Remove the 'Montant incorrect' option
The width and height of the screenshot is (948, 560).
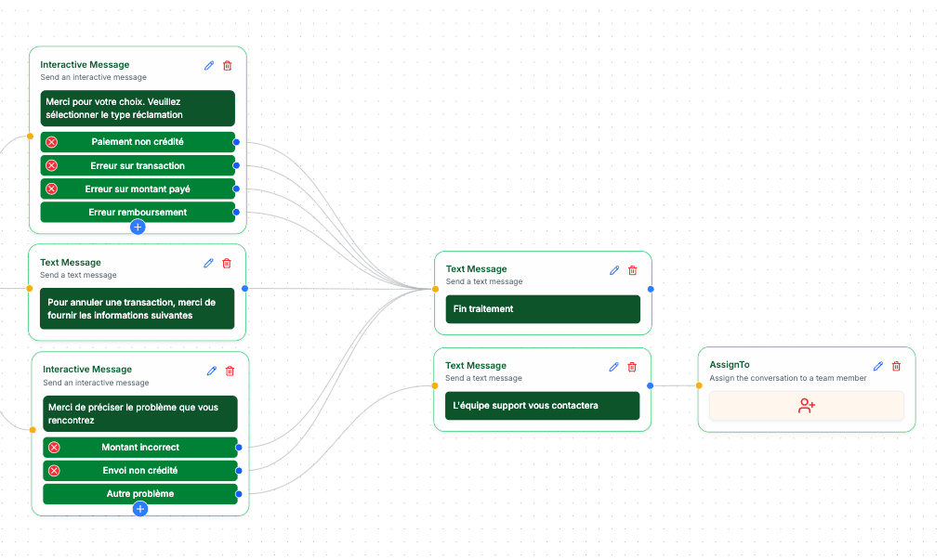(x=54, y=448)
